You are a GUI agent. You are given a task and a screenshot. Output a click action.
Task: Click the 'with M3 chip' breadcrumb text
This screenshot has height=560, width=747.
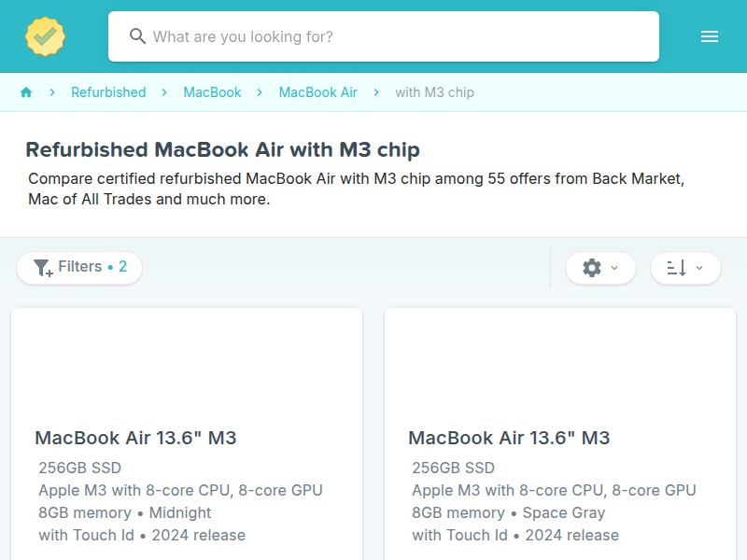[434, 92]
